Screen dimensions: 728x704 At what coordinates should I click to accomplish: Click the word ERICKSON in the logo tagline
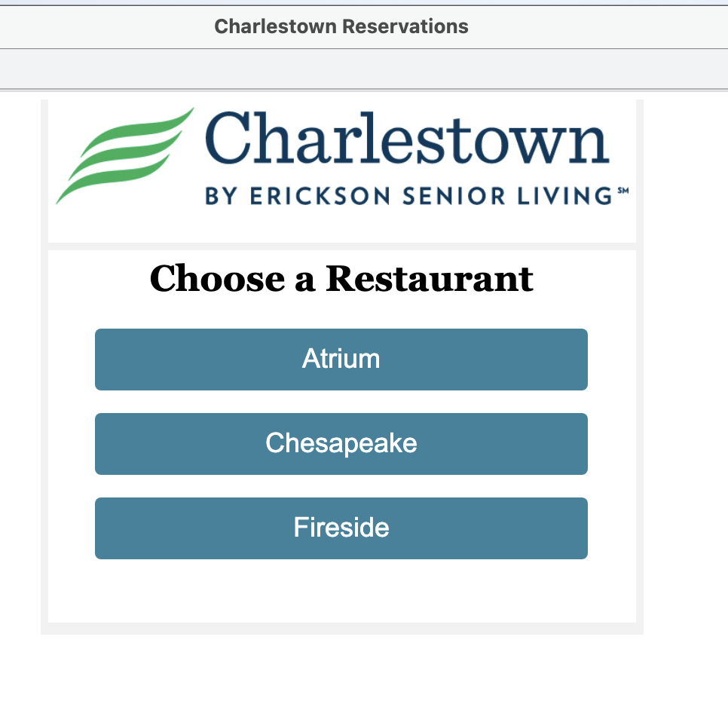coord(310,197)
